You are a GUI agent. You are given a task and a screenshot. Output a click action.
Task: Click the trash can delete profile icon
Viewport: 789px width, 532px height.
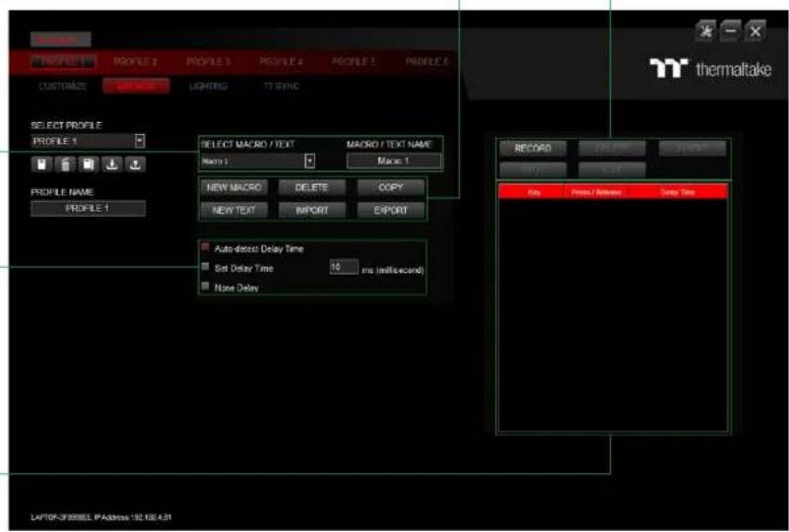[65, 165]
